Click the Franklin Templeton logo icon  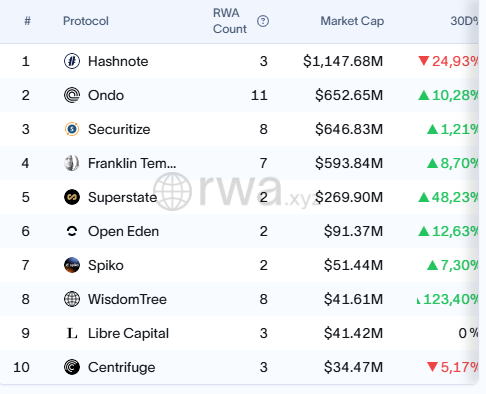tap(72, 163)
